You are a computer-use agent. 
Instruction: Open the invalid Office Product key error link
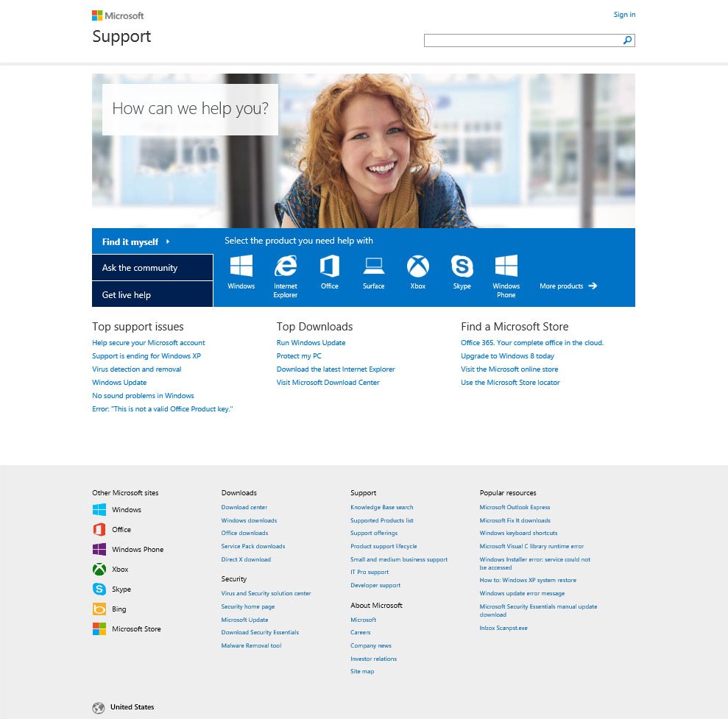[163, 409]
